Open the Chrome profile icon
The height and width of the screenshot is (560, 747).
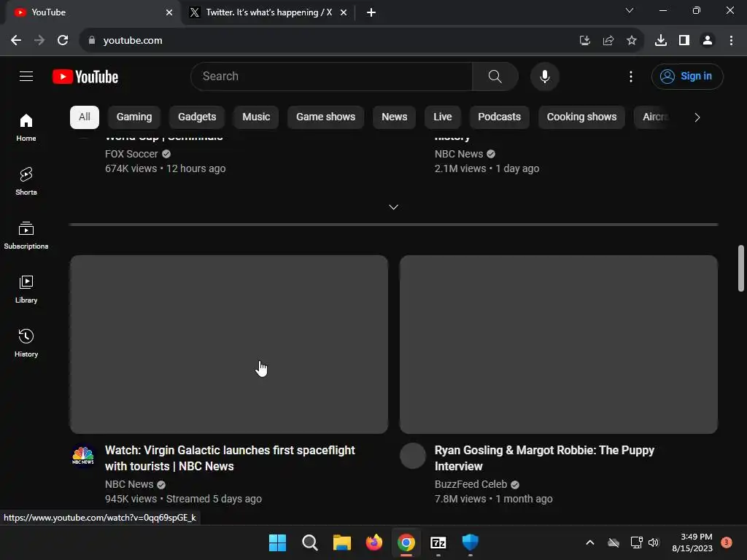pyautogui.click(x=708, y=41)
